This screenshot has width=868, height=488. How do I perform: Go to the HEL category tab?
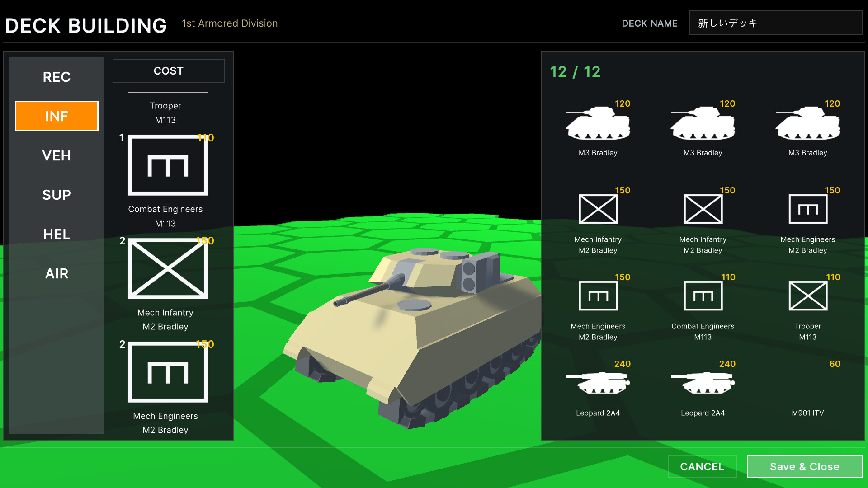pyautogui.click(x=57, y=234)
